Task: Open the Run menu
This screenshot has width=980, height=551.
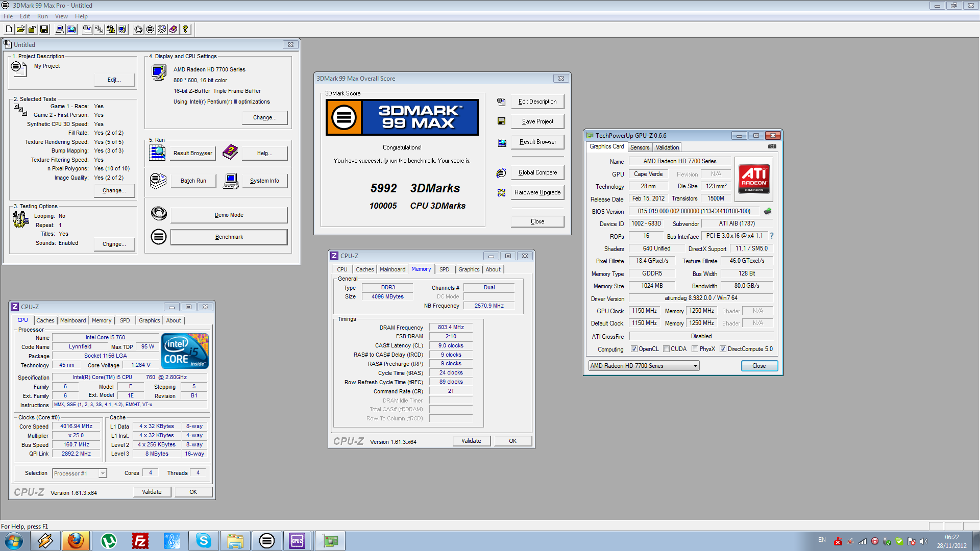Action: pos(42,16)
